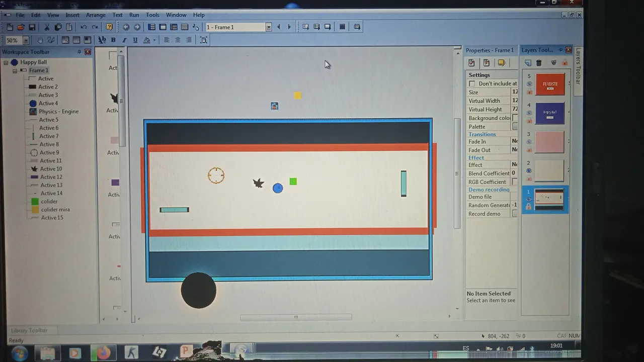This screenshot has width=644, height=362.
Task: Open the Insert menu
Action: 72,15
